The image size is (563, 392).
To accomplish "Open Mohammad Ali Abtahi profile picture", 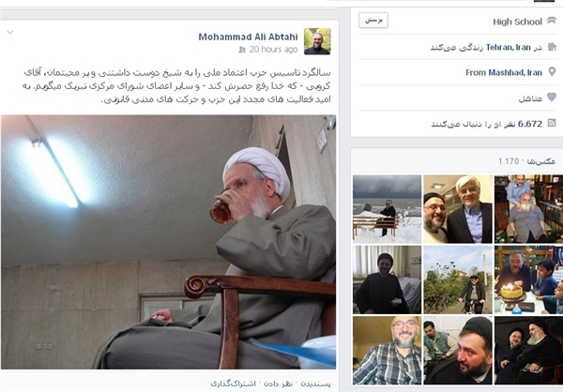I will point(317,41).
